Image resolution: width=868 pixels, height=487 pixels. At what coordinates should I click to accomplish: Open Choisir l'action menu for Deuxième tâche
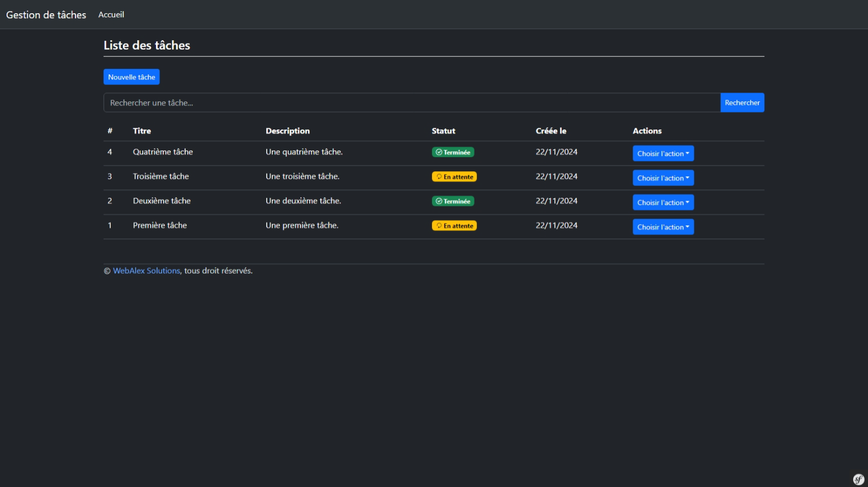coord(662,203)
